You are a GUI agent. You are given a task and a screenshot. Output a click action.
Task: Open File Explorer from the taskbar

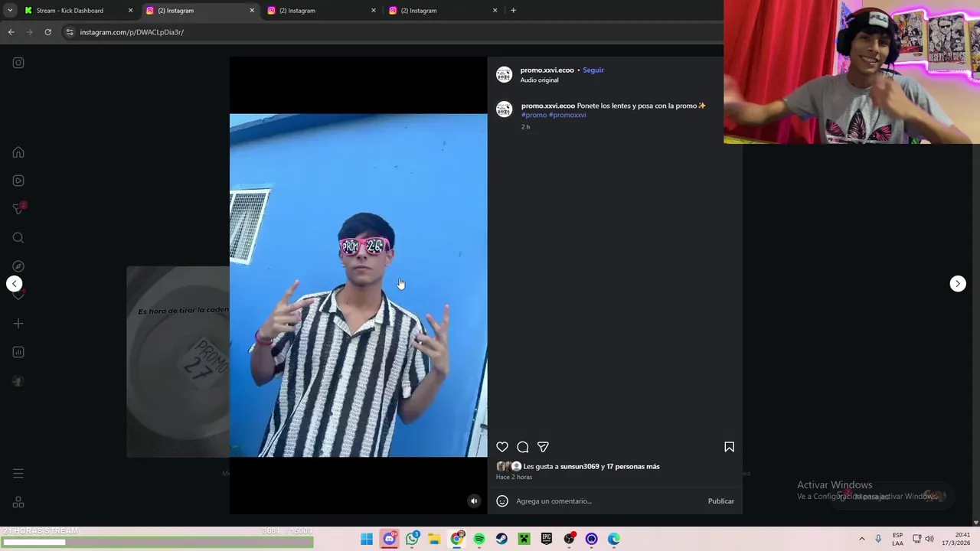[434, 539]
